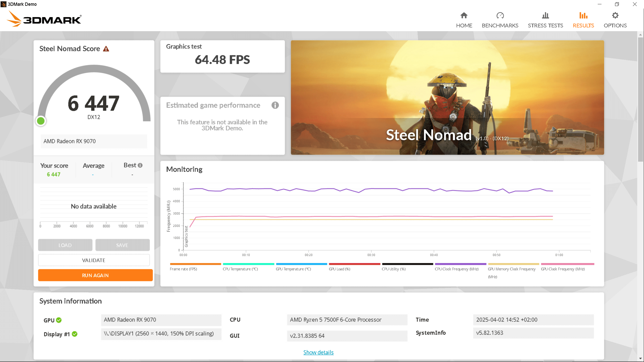Toggle the CPU Clock Frequency legend series
This screenshot has height=362, width=644.
tap(457, 269)
